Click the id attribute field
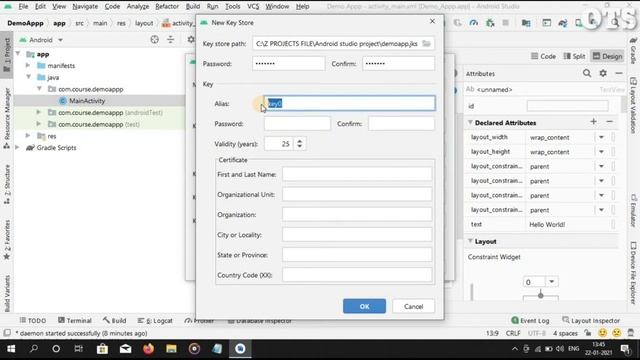 (x=567, y=106)
